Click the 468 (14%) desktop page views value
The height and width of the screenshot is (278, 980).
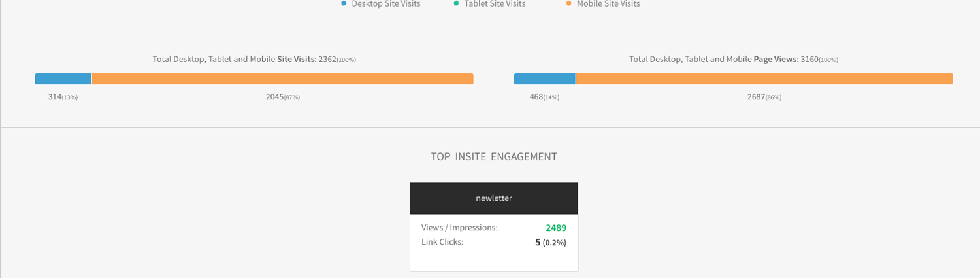click(x=544, y=97)
